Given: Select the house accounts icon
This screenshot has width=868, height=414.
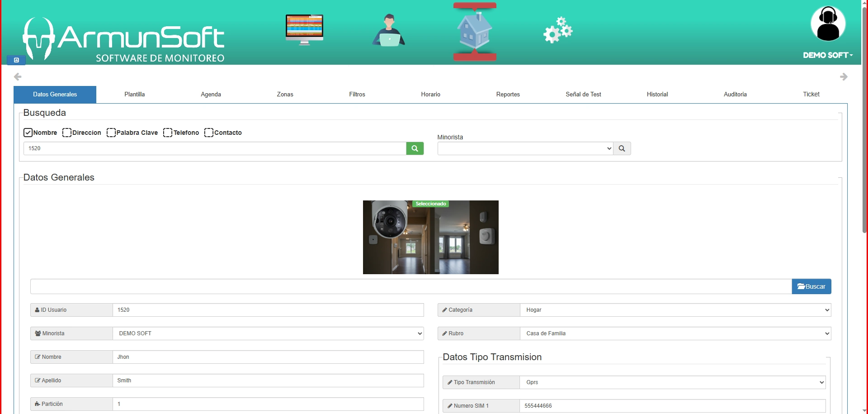Looking at the screenshot, I should point(474,31).
